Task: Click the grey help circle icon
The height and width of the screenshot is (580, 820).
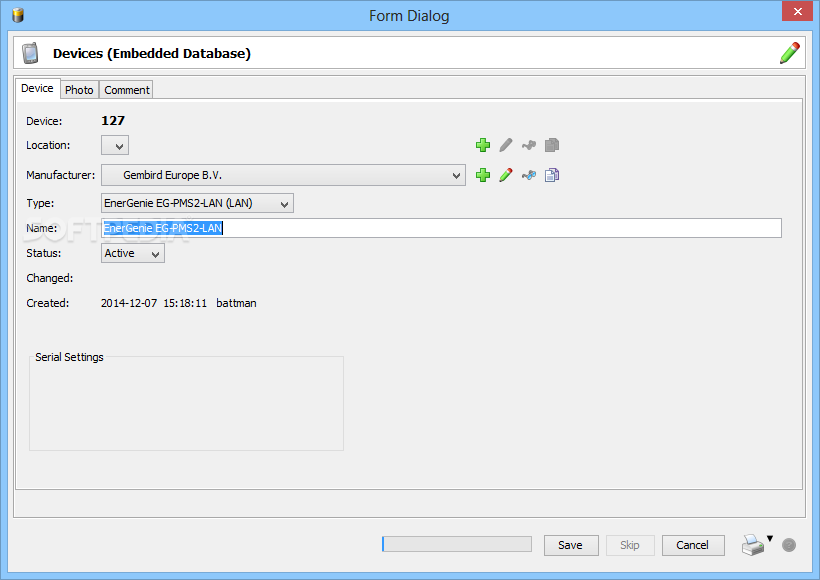Action: tap(789, 545)
